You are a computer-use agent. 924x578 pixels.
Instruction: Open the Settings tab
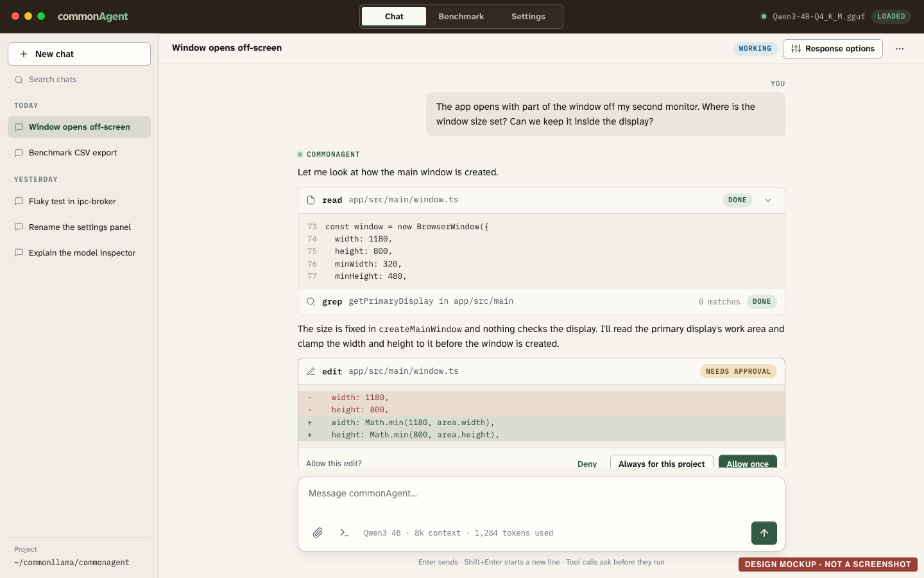pyautogui.click(x=528, y=17)
